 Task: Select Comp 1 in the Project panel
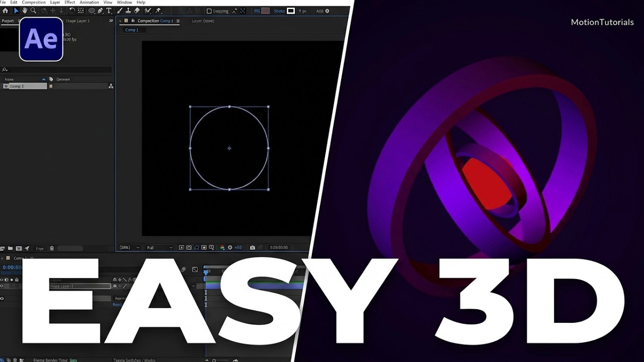25,86
